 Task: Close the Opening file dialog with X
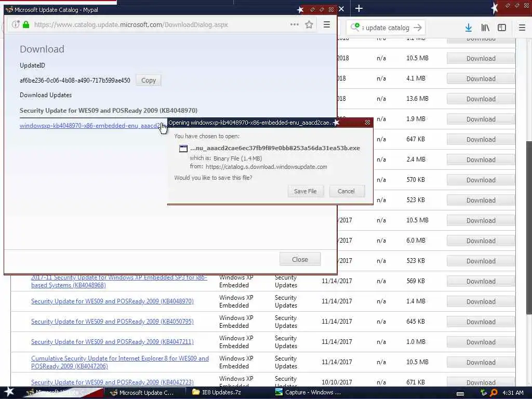coord(367,122)
